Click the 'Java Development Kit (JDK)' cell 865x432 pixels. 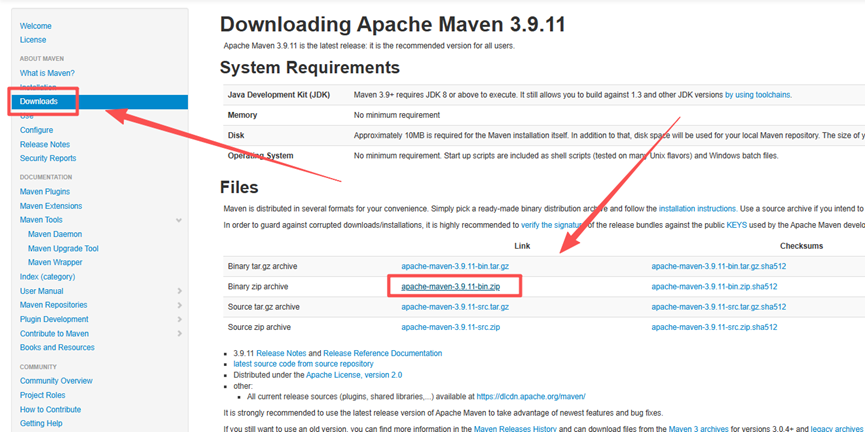point(279,95)
